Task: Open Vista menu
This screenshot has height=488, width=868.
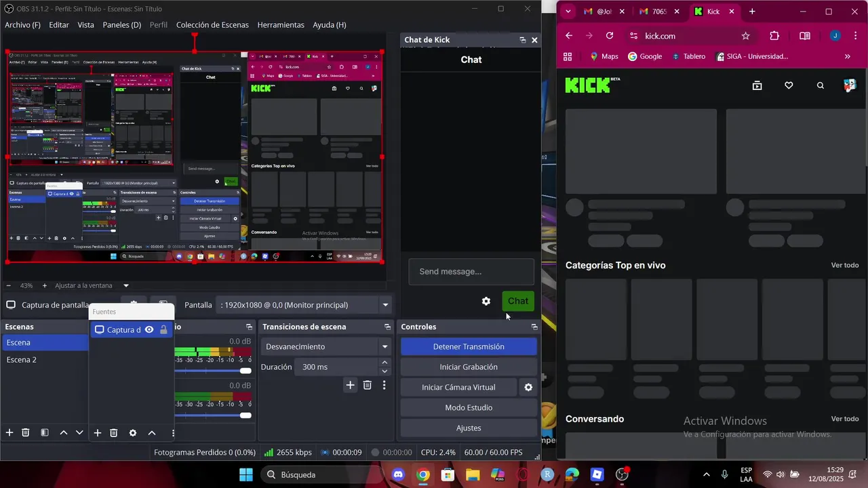Action: [86, 25]
